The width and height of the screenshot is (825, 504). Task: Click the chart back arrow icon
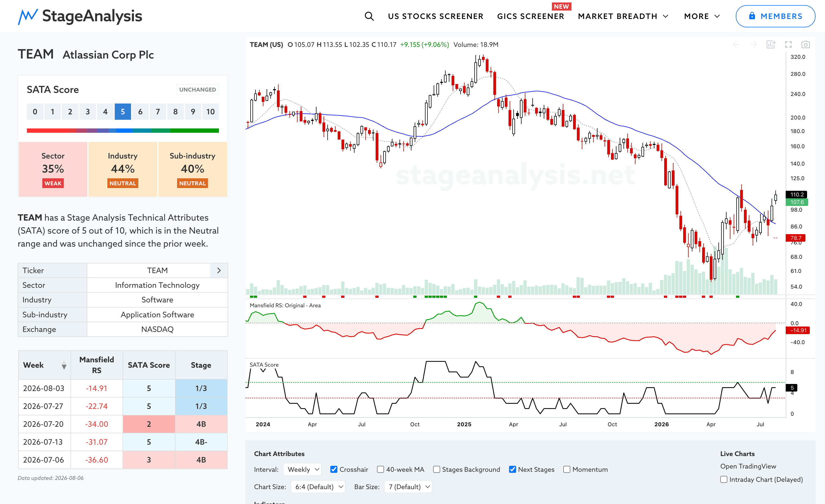(x=736, y=44)
